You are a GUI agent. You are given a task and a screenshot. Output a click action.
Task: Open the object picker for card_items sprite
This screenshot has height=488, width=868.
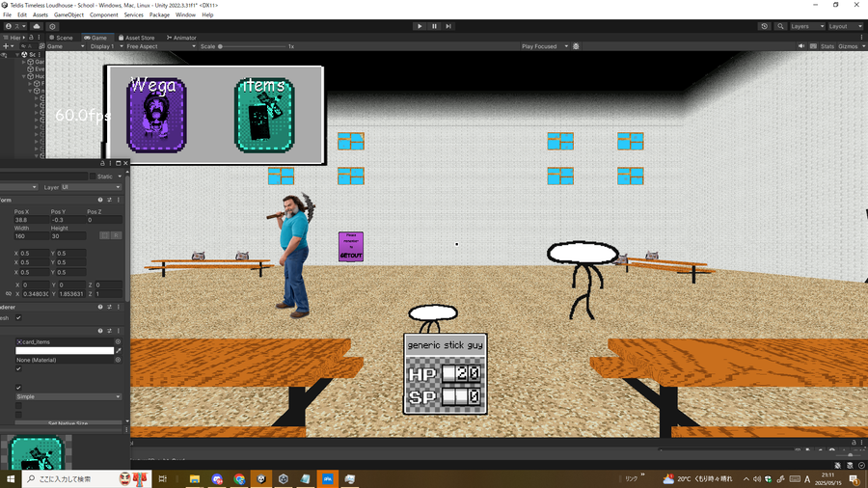(118, 342)
